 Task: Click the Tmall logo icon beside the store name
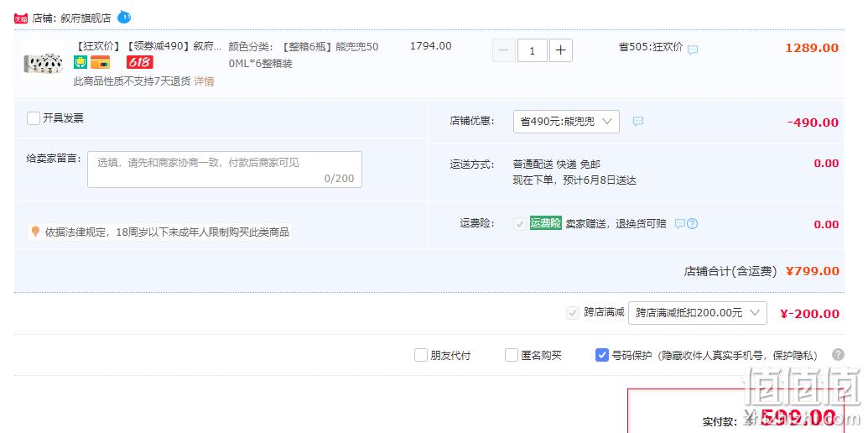click(x=21, y=18)
